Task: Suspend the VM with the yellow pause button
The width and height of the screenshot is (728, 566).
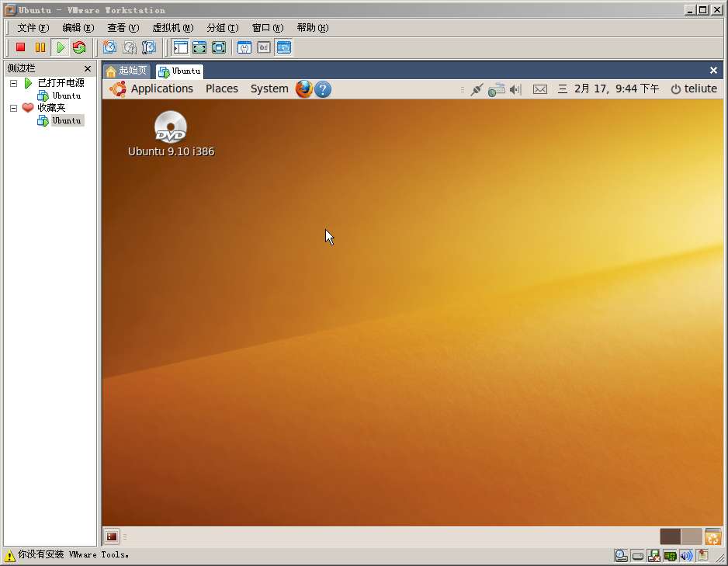Action: (x=40, y=47)
